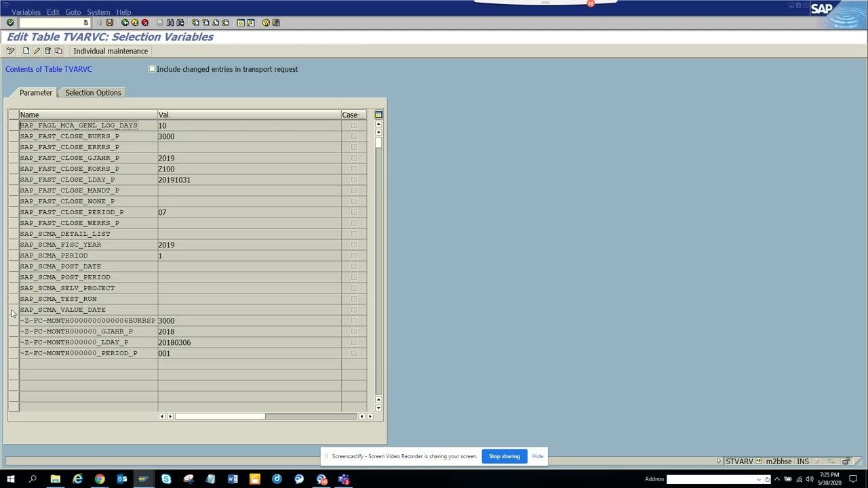Open the command field history dropdown
The height and width of the screenshot is (488, 868).
85,22
